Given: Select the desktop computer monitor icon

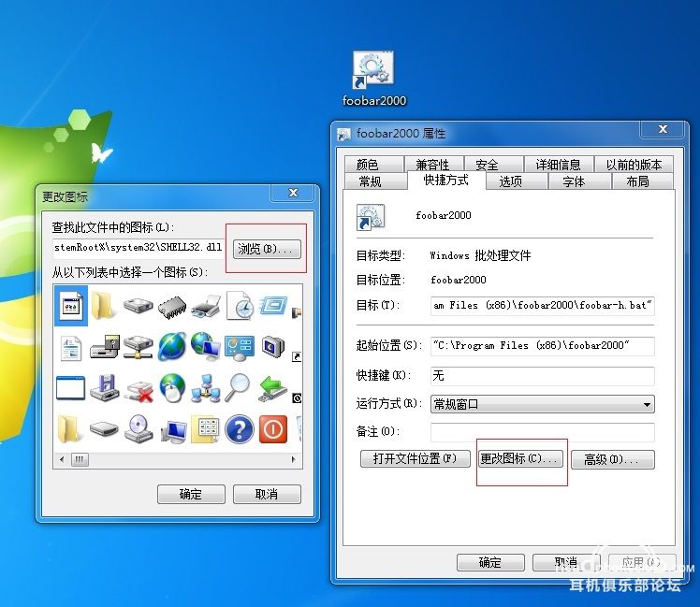Looking at the screenshot, I should [x=173, y=431].
